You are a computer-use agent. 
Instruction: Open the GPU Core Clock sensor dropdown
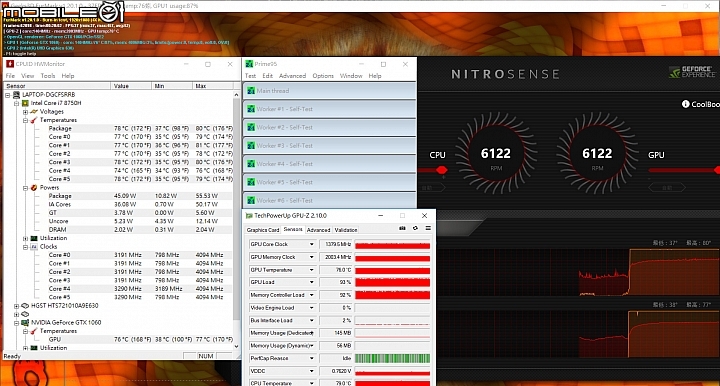311,244
